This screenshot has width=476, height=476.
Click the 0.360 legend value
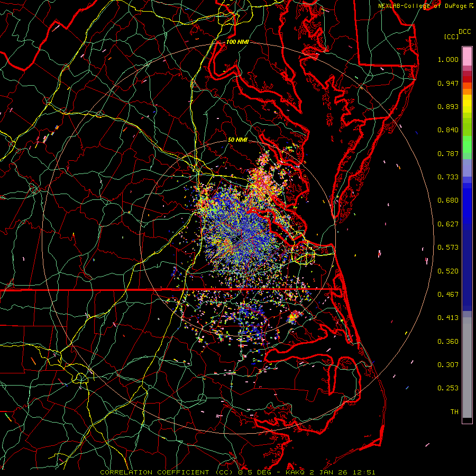(x=448, y=342)
